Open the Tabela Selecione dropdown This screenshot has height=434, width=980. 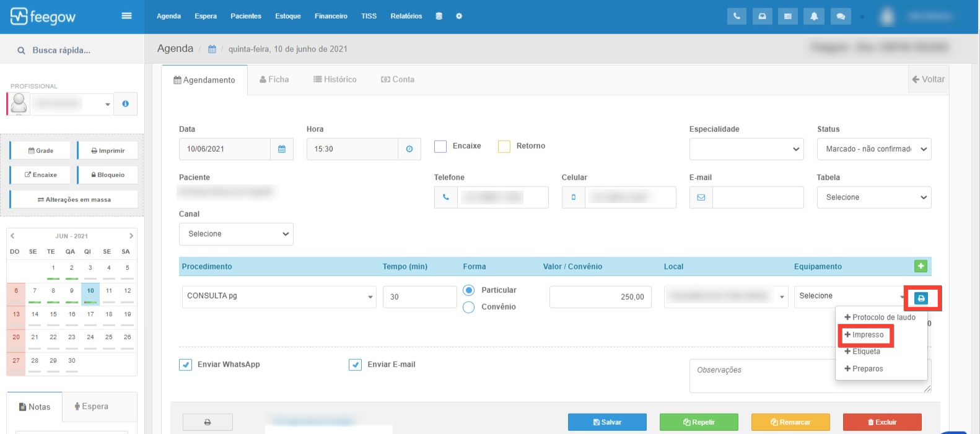(x=874, y=197)
